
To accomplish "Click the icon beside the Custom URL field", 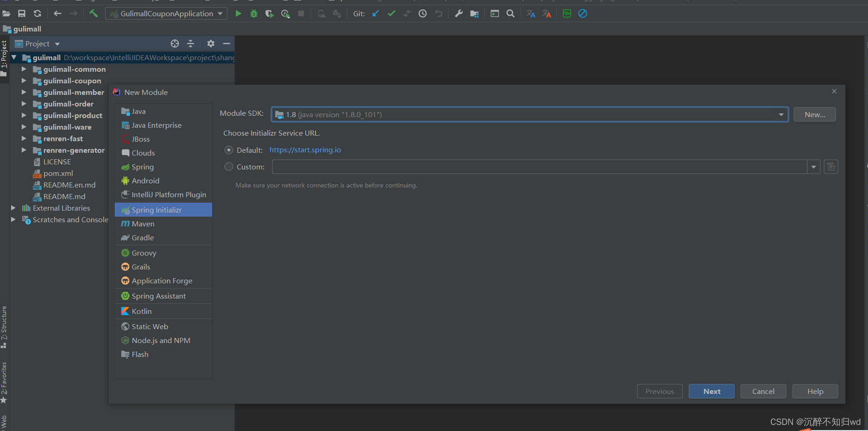I will [x=831, y=167].
